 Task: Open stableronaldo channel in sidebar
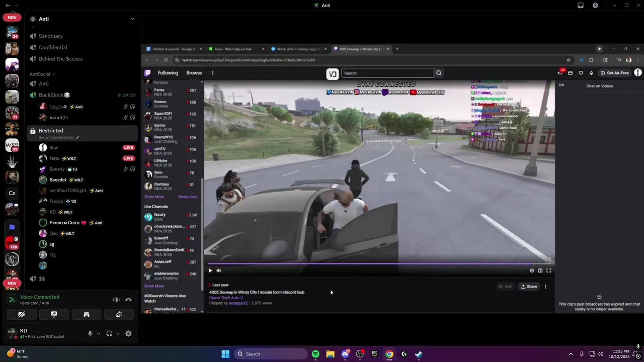171,276
